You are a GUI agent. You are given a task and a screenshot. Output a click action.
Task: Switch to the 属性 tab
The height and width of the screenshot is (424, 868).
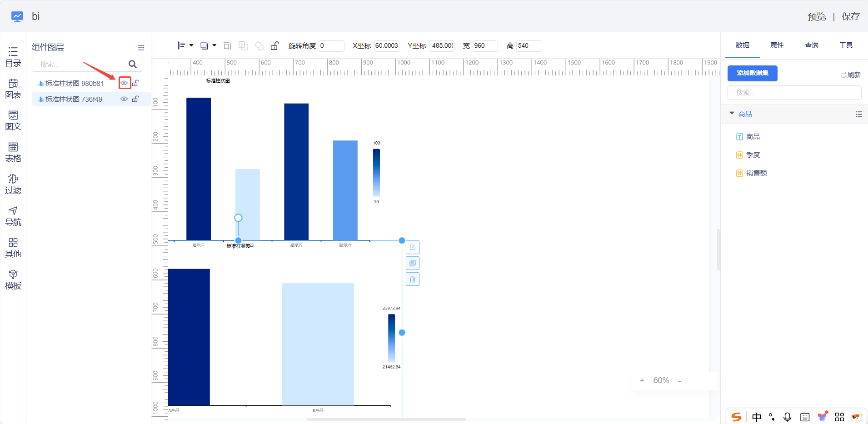[777, 45]
